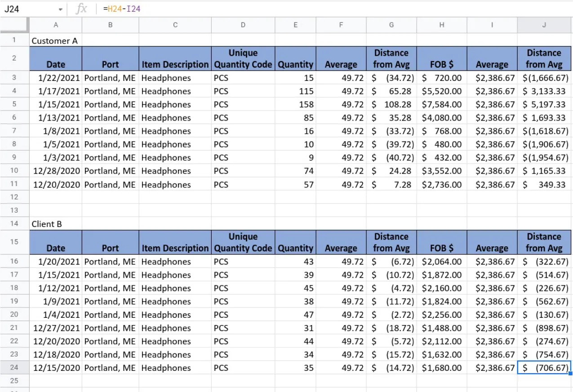Select the Distance from Avg header in column J
This screenshot has width=573, height=392.
tap(544, 58)
